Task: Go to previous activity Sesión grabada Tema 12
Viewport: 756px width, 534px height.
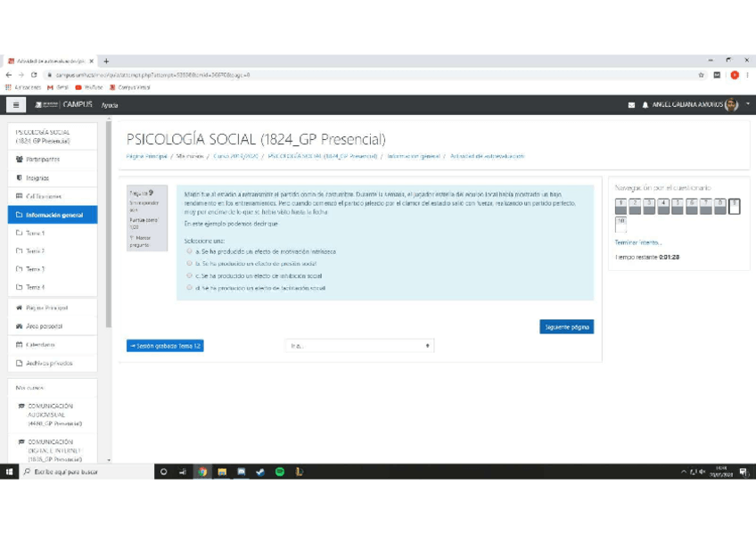Action: pos(165,346)
